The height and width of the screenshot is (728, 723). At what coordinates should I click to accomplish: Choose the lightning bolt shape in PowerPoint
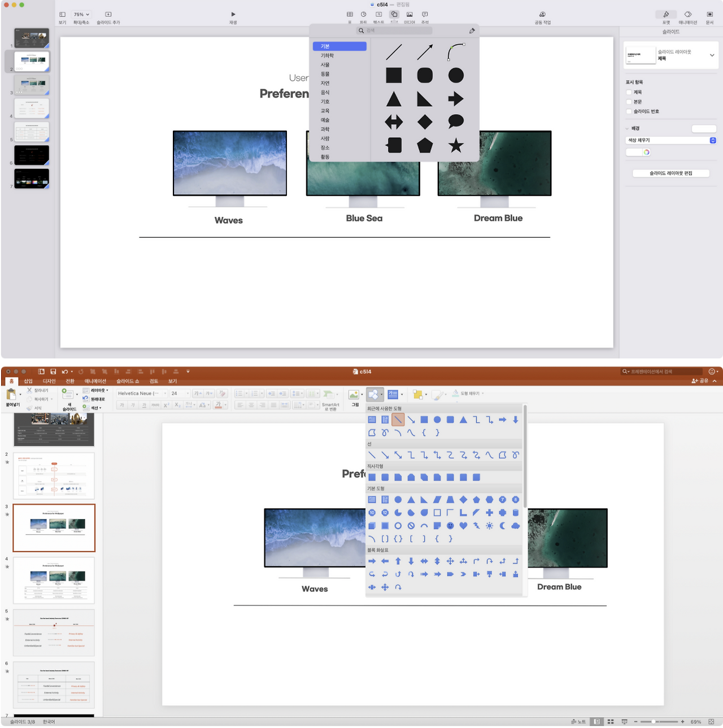coord(476,526)
